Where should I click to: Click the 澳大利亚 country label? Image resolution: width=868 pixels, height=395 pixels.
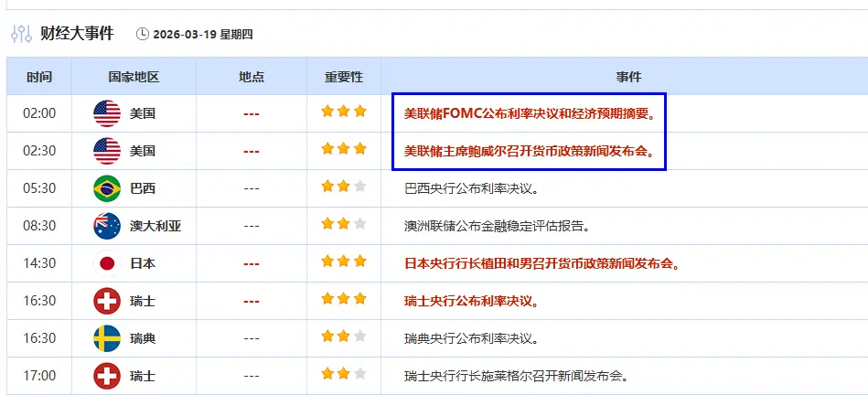pyautogui.click(x=155, y=226)
